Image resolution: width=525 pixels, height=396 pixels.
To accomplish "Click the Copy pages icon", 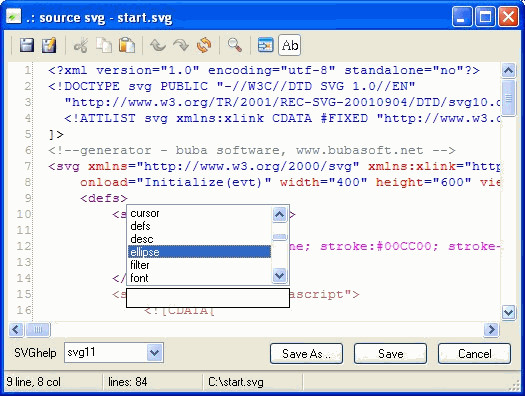I will click(104, 45).
